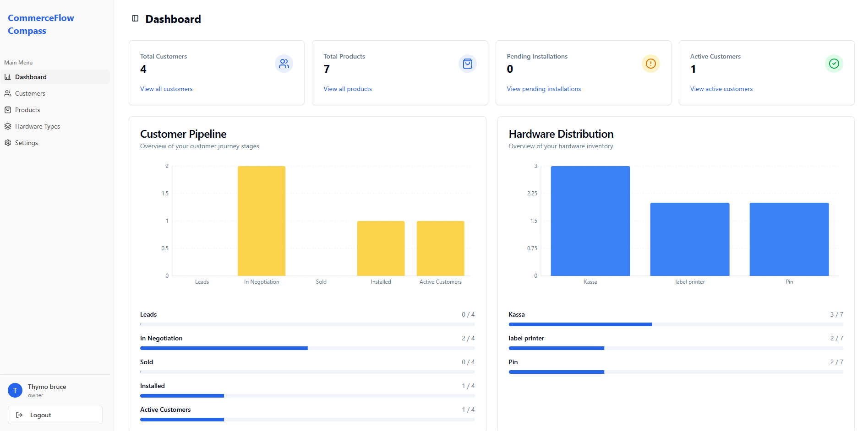This screenshot has height=431, width=868.
Task: Click the Settings gear icon in sidebar
Action: click(8, 143)
